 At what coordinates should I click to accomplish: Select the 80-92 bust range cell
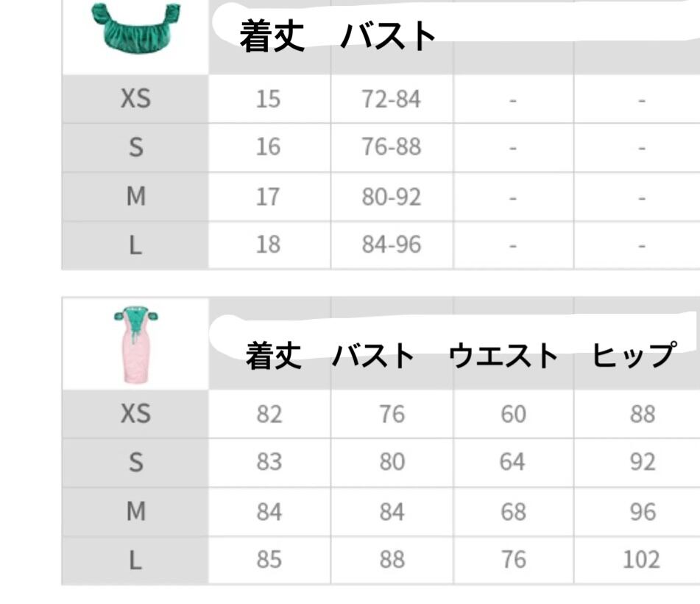tap(391, 197)
